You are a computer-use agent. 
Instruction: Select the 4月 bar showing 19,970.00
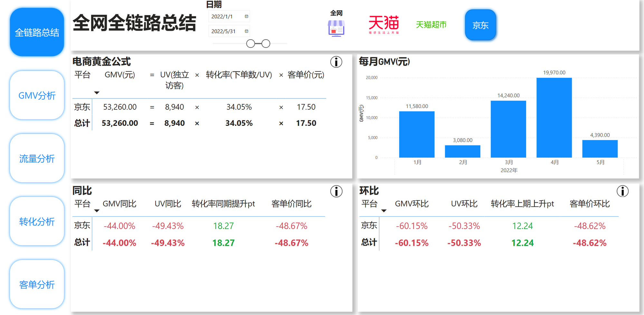[554, 118]
